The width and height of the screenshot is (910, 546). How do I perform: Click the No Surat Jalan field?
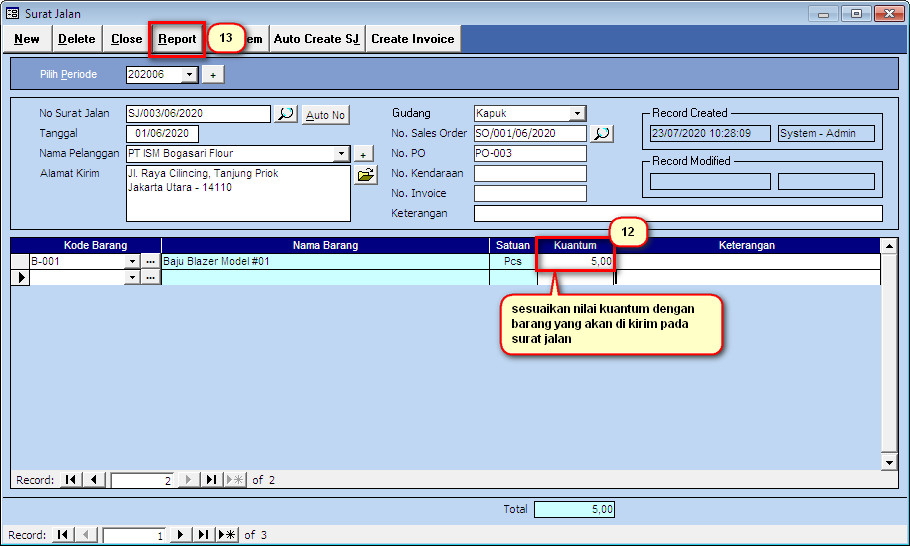click(198, 114)
